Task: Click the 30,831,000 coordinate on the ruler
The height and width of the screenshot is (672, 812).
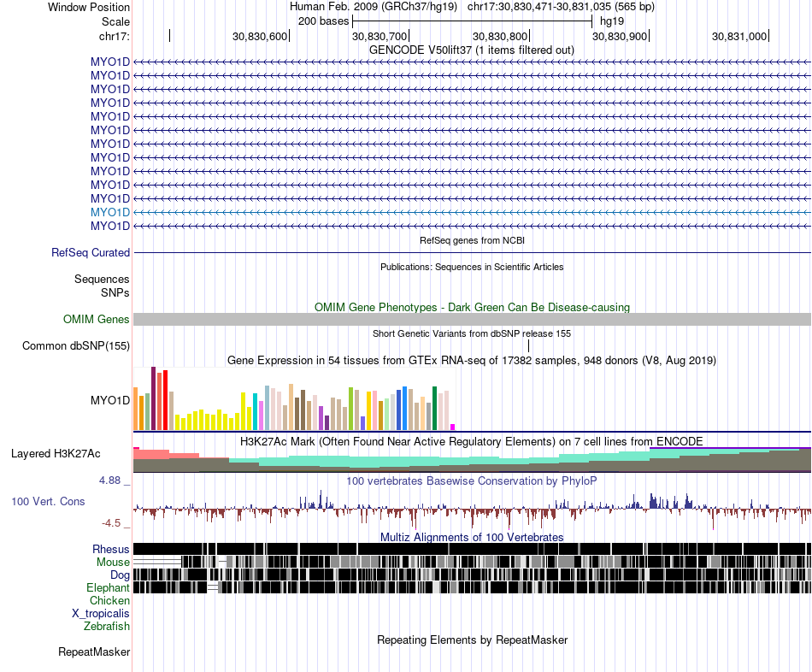Action: (x=739, y=36)
